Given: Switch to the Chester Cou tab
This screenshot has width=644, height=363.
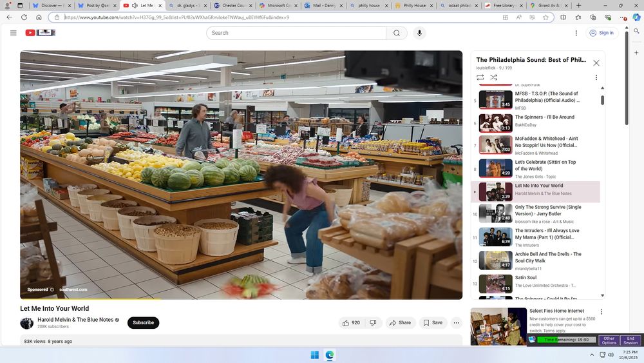Looking at the screenshot, I should (233, 5).
